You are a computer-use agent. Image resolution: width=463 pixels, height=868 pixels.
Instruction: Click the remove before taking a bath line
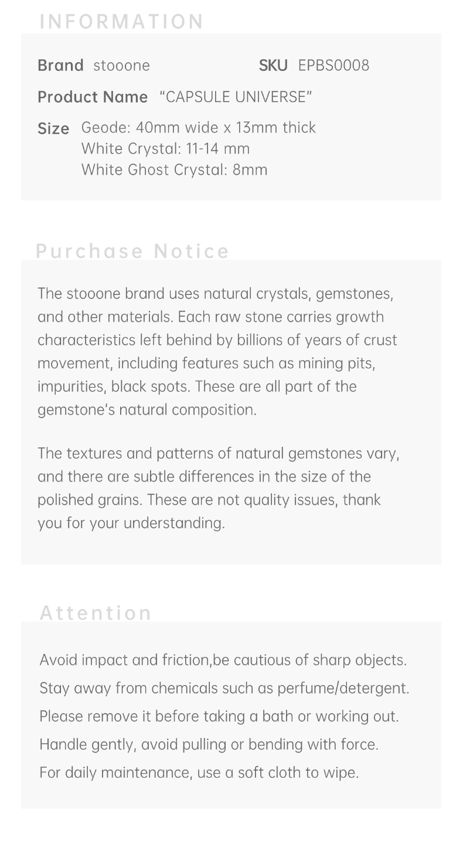click(219, 717)
